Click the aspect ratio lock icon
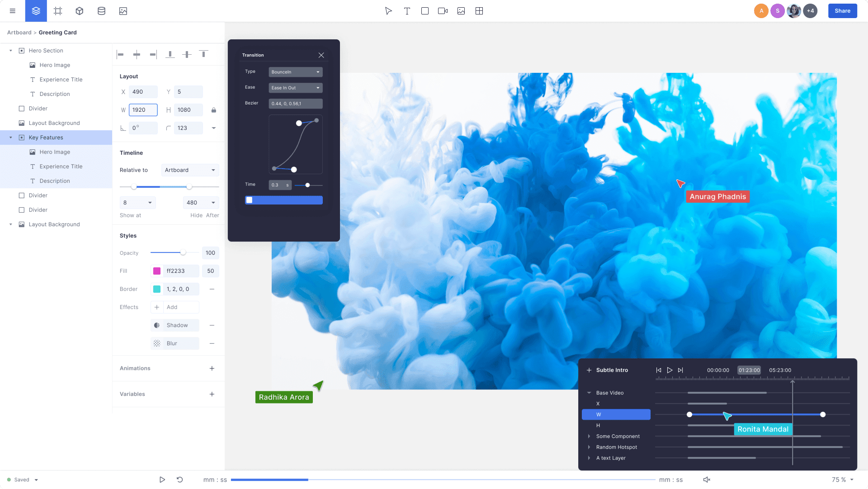 [214, 110]
